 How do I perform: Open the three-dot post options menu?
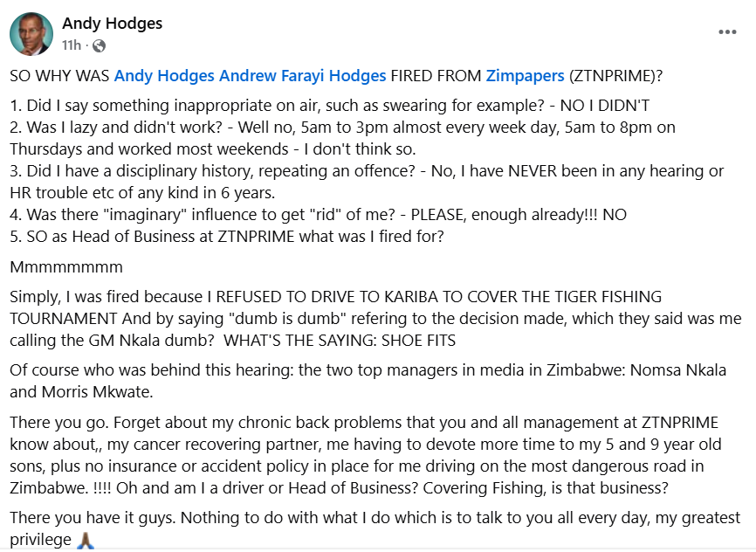point(727,32)
